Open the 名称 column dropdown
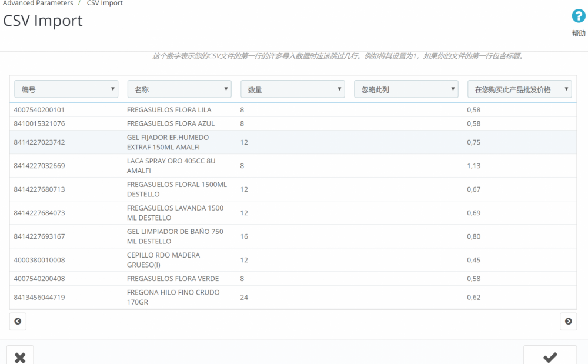The height and width of the screenshot is (364, 588). coord(179,89)
